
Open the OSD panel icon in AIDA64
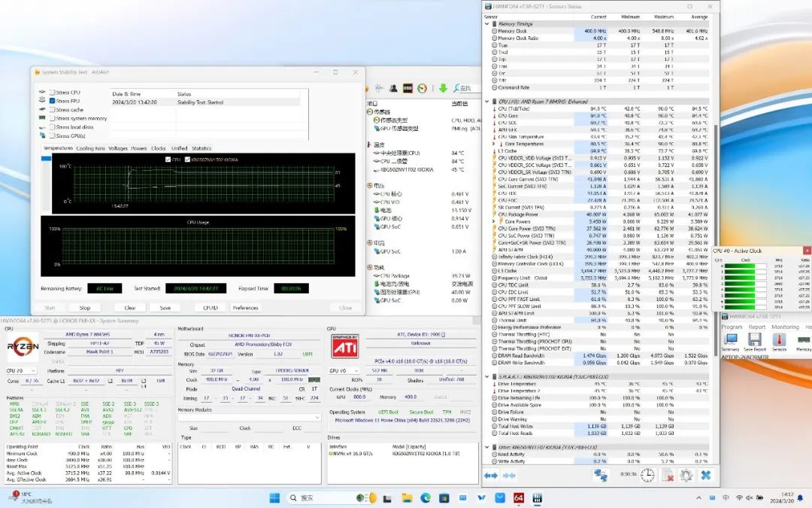408,88
